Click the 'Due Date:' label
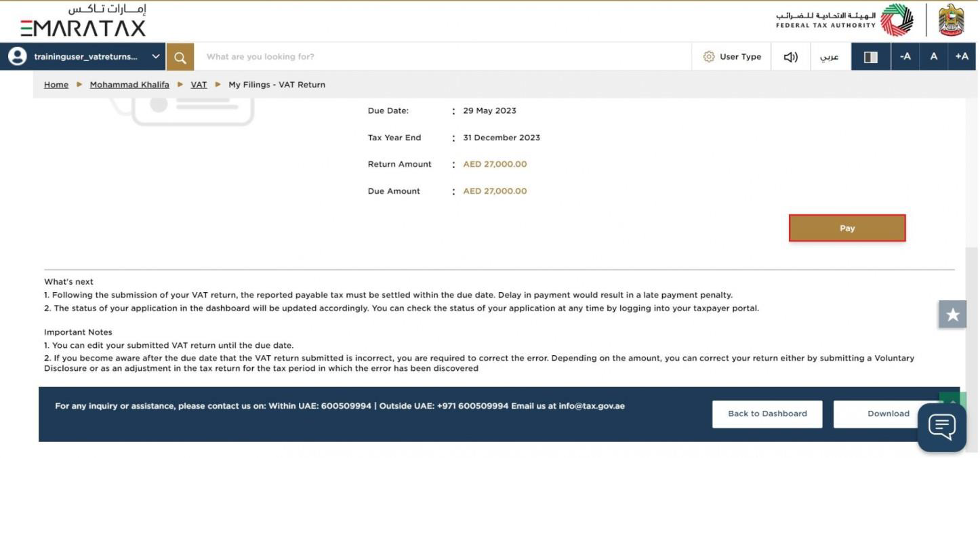 (388, 111)
